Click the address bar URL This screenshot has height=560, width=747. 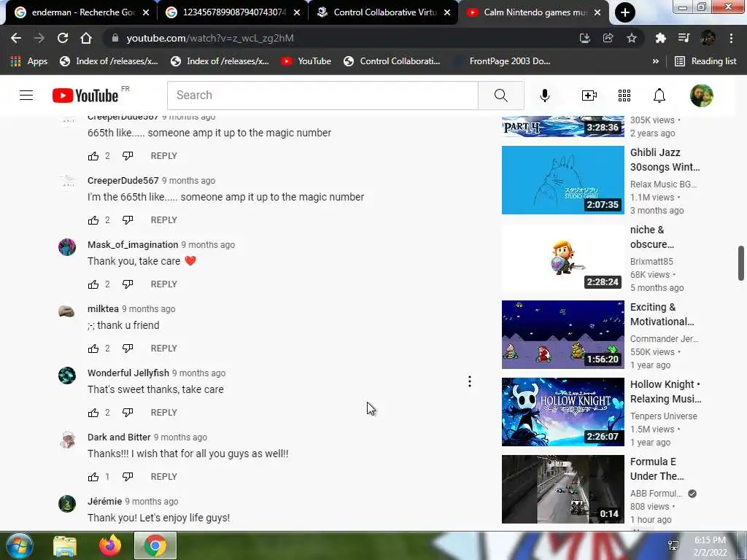(x=209, y=38)
